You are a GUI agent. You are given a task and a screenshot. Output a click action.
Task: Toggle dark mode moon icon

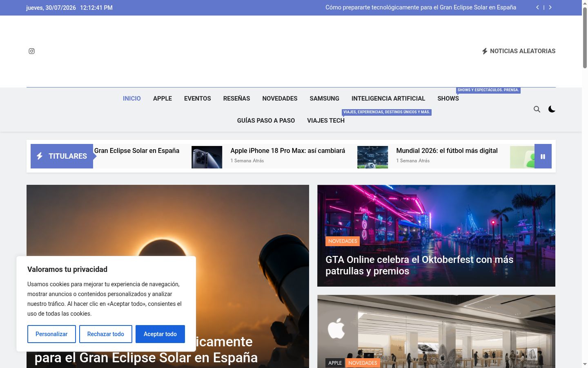tap(552, 109)
